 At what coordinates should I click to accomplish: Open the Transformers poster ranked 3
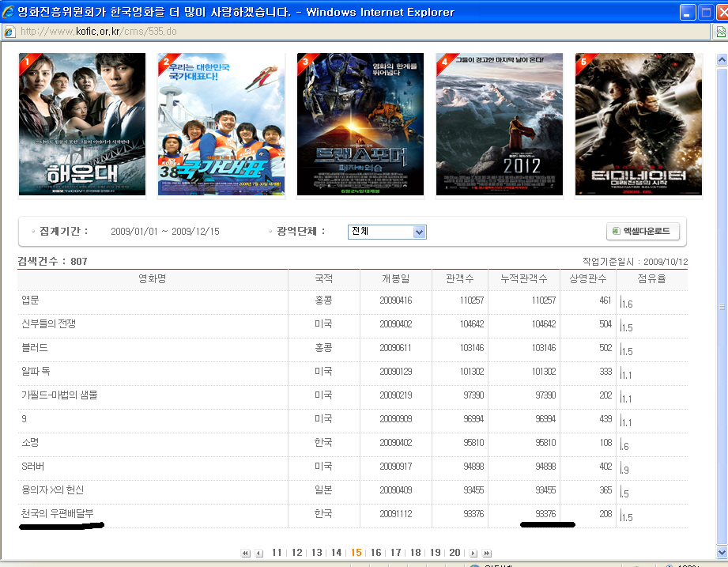(360, 124)
